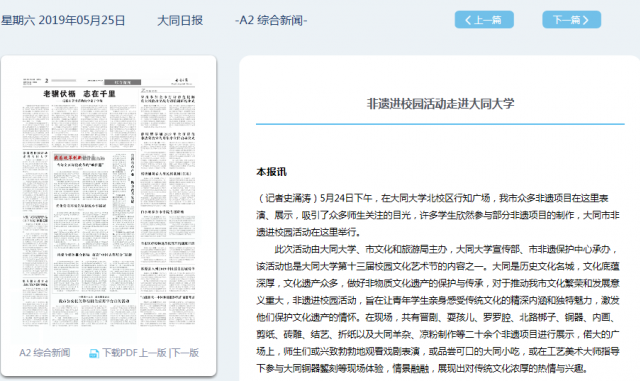Click the line starting （记者史涌涛）5月24日下午

point(433,198)
